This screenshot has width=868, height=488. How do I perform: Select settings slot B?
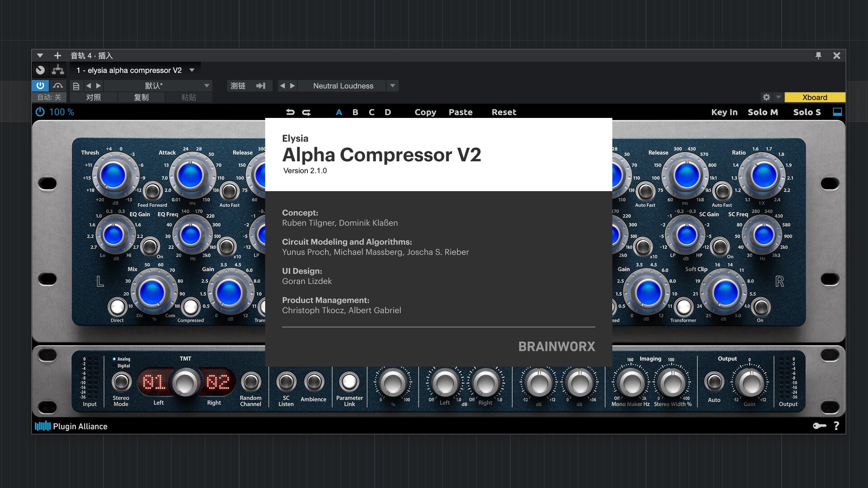pyautogui.click(x=355, y=112)
